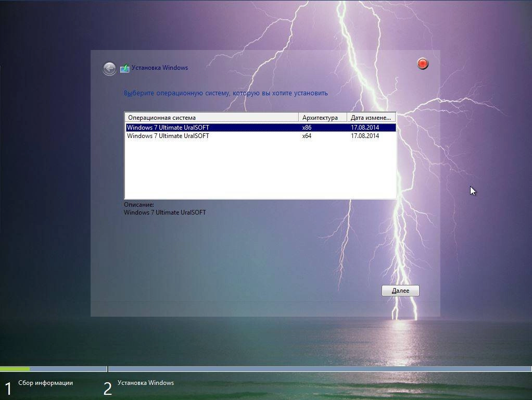Screen dimensions: 532x400
Task: Click the Далее button
Action: point(400,291)
